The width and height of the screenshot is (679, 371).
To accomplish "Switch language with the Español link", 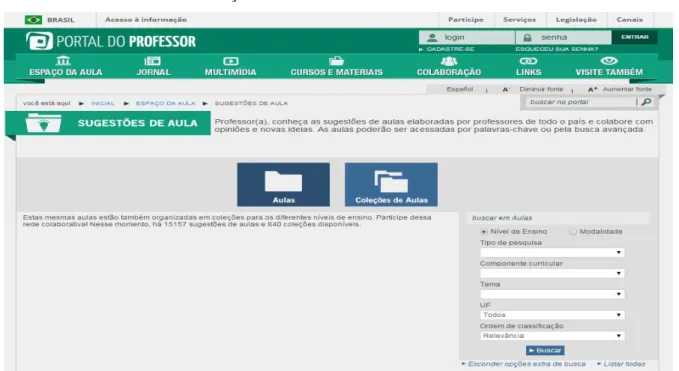I will click(x=459, y=89).
